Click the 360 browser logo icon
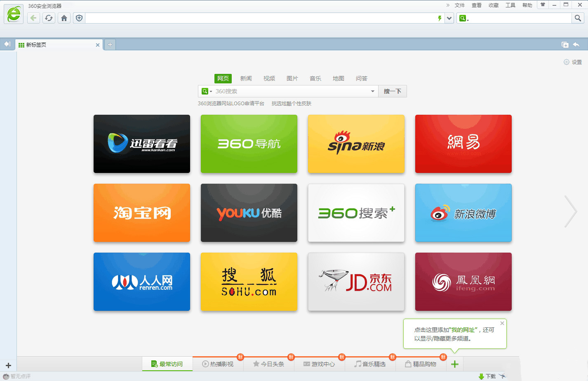Viewport: 588px width, 381px height. [x=14, y=14]
